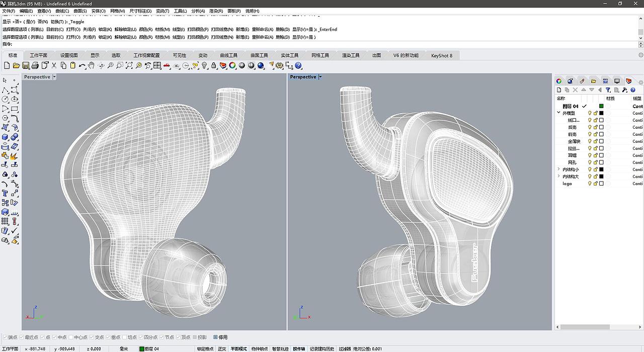Click the layer panel horizontal scrollbar

click(x=585, y=327)
